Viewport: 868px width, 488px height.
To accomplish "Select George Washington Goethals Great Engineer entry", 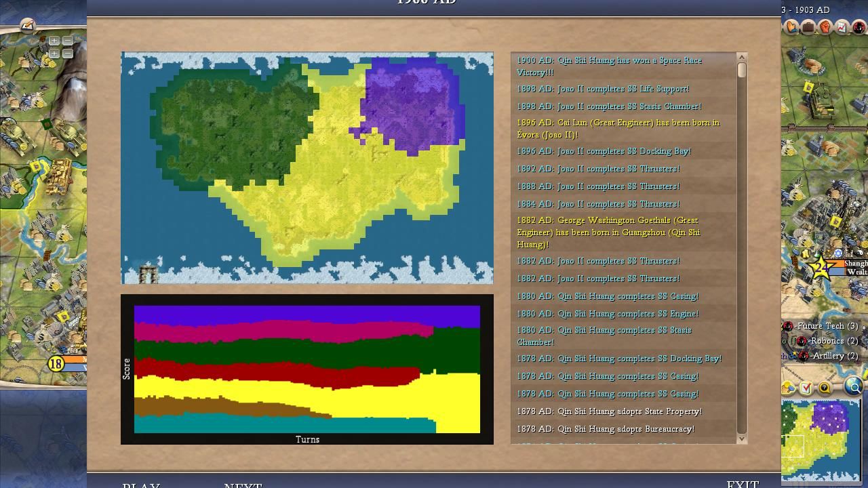I will [x=623, y=232].
